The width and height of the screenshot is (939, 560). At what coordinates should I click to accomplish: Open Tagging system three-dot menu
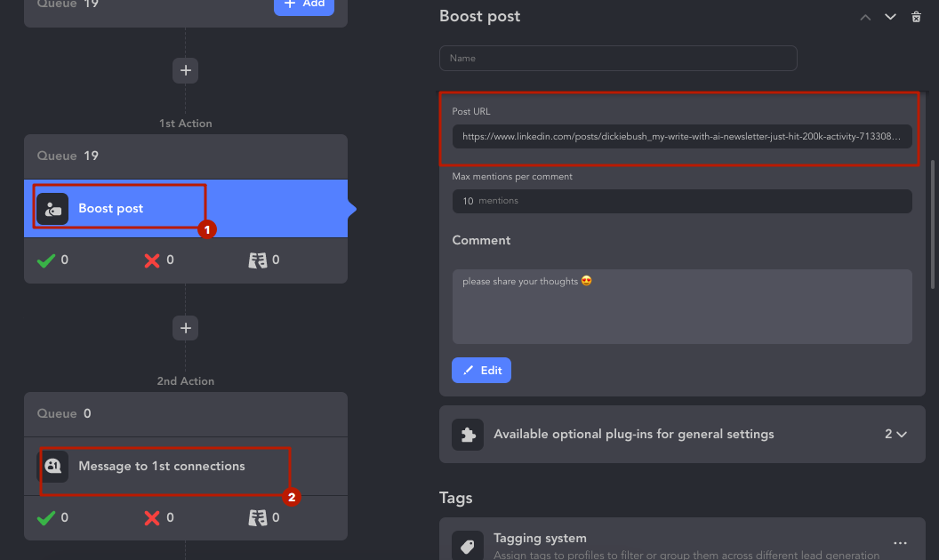coord(900,543)
